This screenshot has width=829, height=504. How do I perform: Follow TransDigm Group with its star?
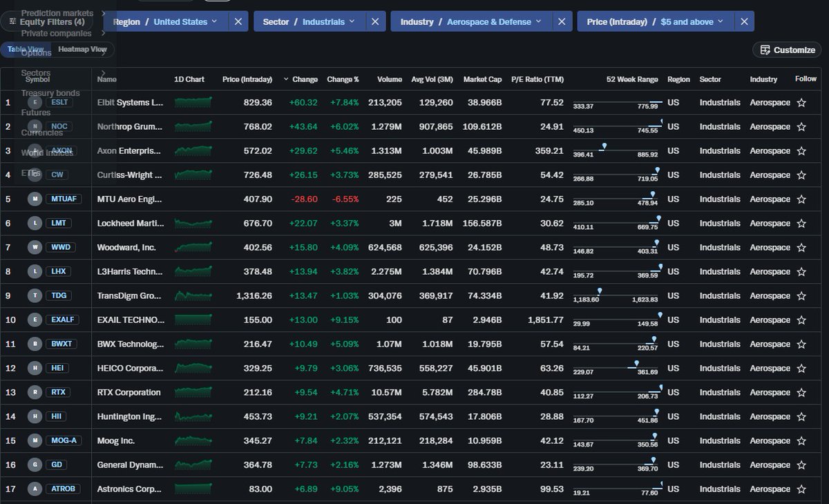[x=801, y=295]
